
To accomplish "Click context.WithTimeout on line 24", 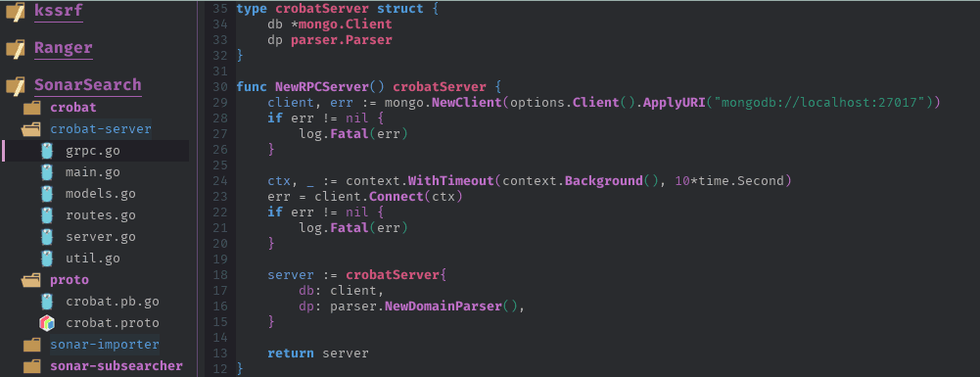I will pos(419,181).
